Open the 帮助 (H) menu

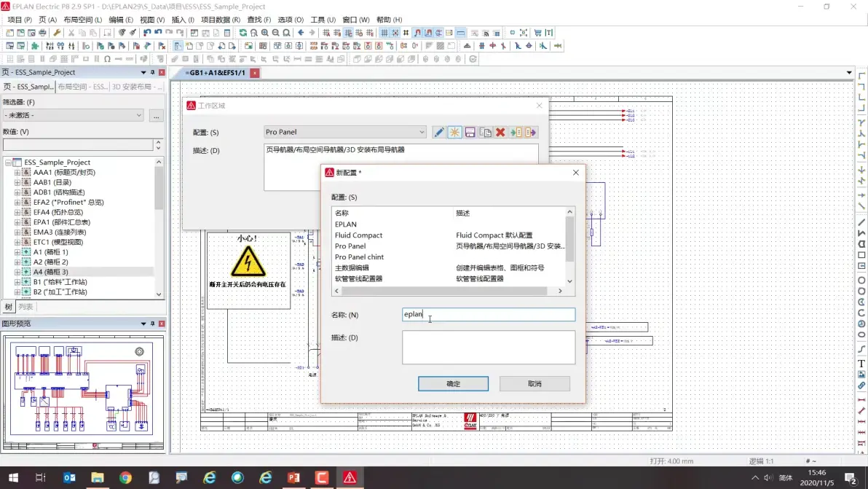[x=389, y=20]
